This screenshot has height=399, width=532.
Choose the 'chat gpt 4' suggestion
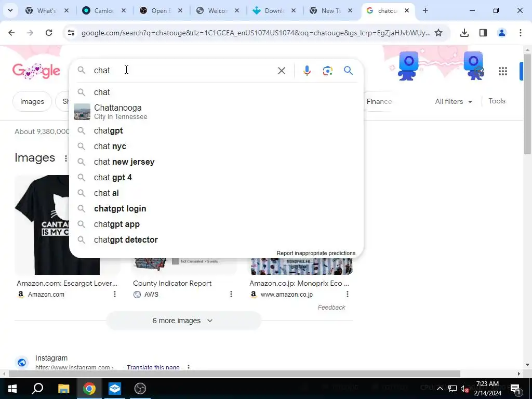[216, 178]
